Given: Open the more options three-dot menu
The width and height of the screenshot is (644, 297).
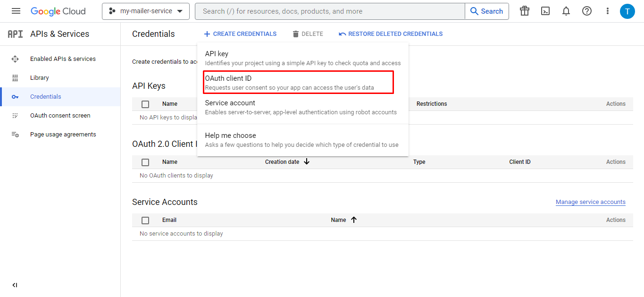Looking at the screenshot, I should pos(607,10).
